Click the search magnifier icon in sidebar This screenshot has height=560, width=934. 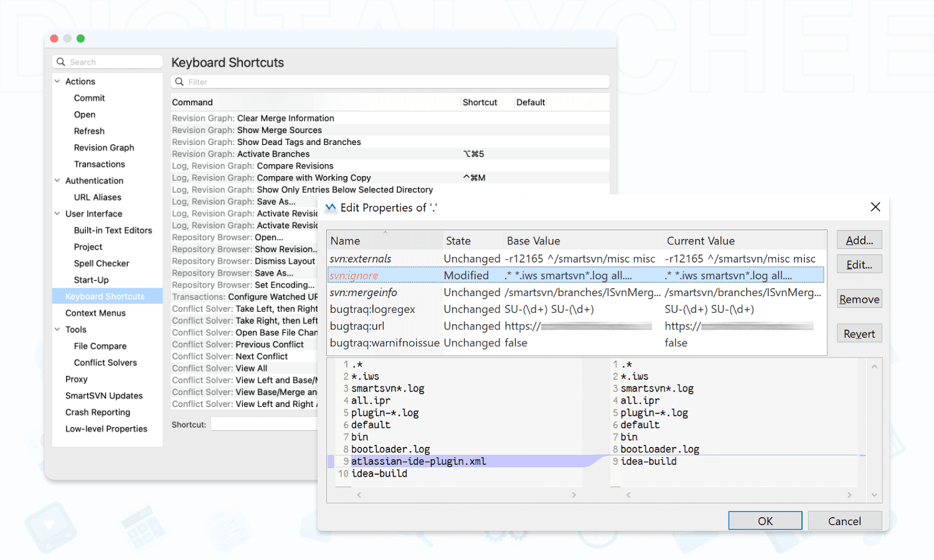61,62
